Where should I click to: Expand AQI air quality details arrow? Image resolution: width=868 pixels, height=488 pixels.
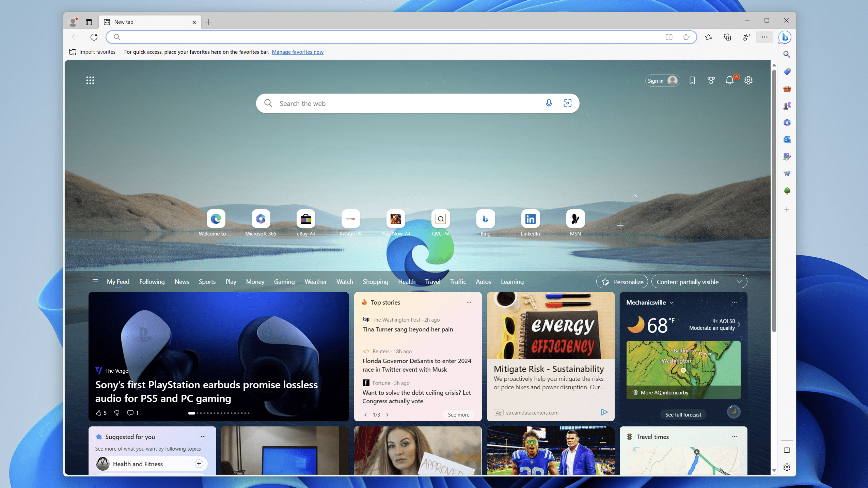[x=739, y=324]
